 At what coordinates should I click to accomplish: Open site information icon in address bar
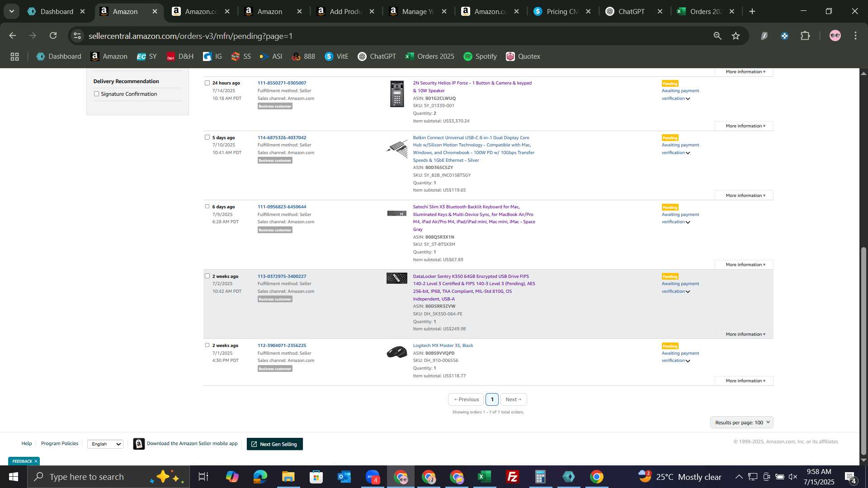(x=77, y=36)
